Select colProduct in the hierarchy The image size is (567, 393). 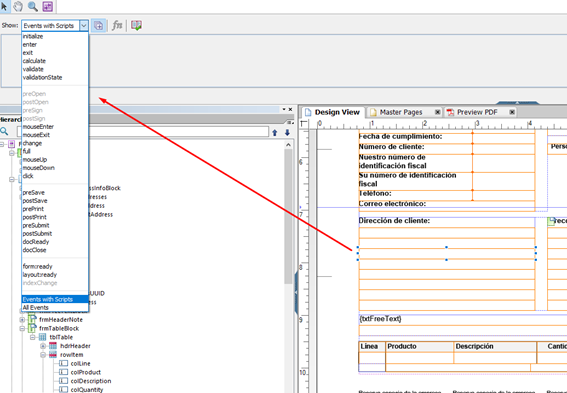pyautogui.click(x=86, y=372)
